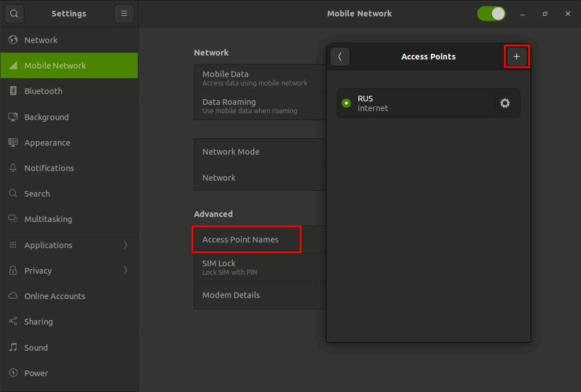The image size is (581, 392).
Task: Toggle the Mobile Network switch off
Action: (491, 14)
